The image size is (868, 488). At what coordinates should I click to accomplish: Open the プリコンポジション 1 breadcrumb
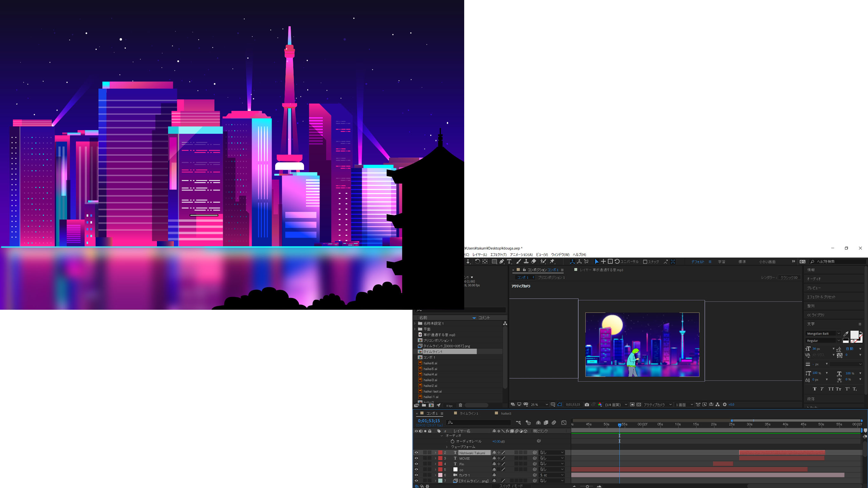551,278
